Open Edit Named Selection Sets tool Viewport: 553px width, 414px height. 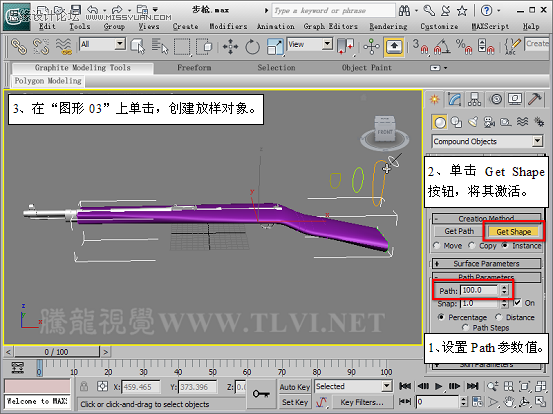(x=512, y=46)
